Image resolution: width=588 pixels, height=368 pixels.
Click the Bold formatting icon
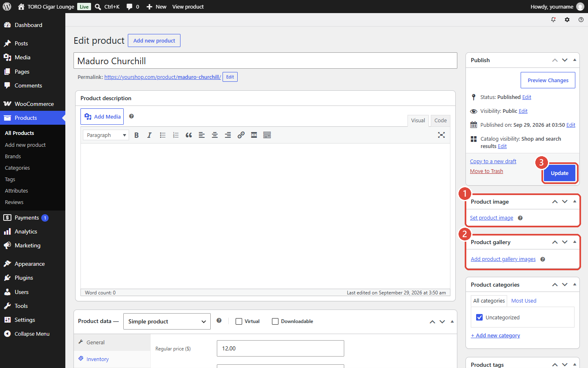[136, 135]
